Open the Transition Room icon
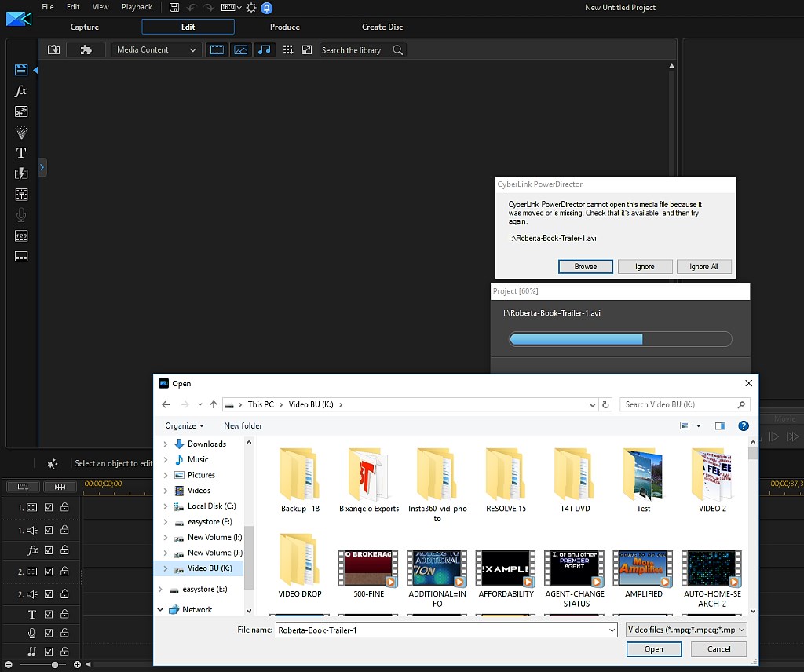 21,173
